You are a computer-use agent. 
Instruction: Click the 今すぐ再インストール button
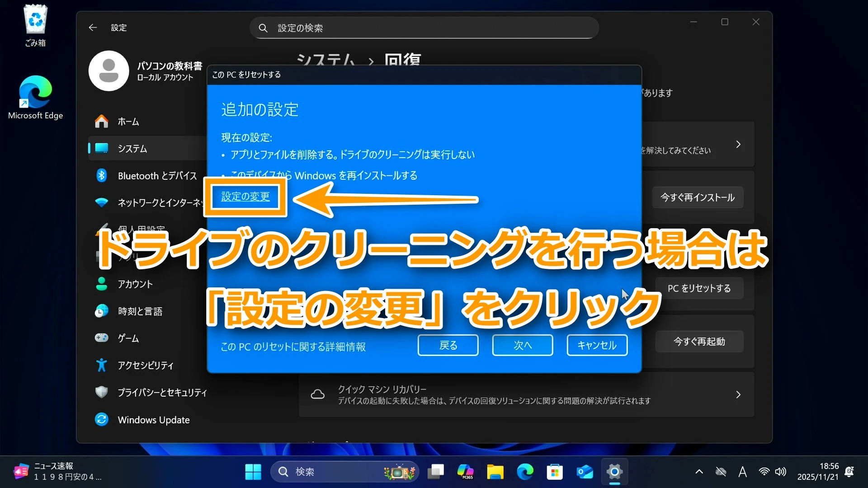coord(697,197)
